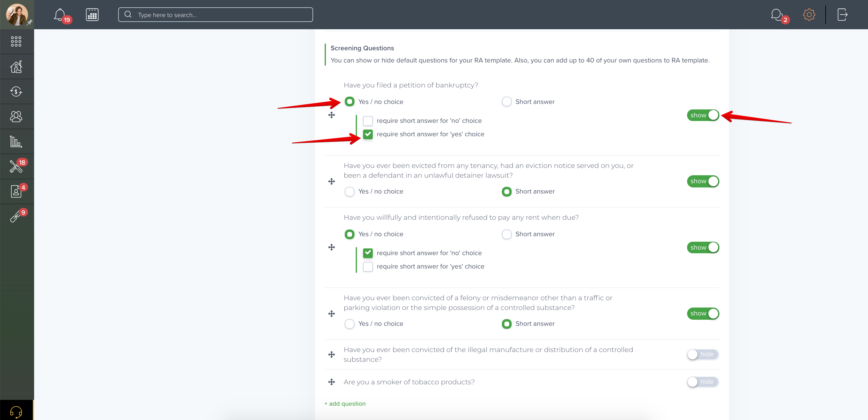Image resolution: width=868 pixels, height=420 pixels.
Task: Grab the move handle for controlled substance question
Action: 332,354
